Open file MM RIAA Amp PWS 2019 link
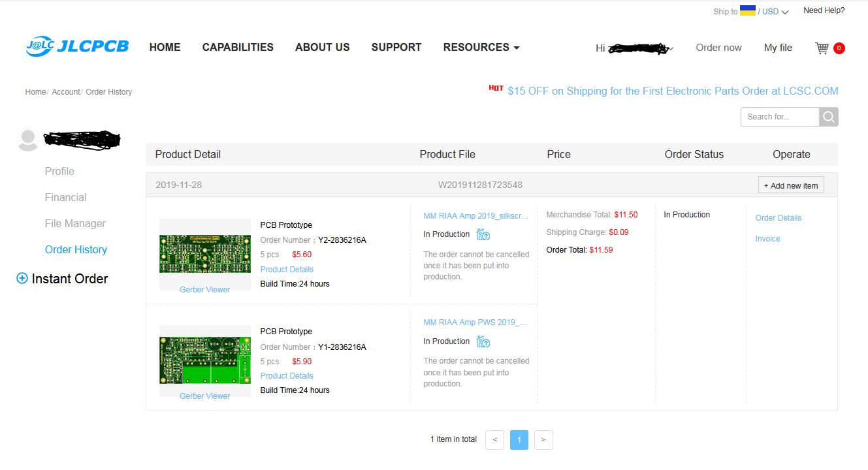The width and height of the screenshot is (868, 470). coord(475,322)
